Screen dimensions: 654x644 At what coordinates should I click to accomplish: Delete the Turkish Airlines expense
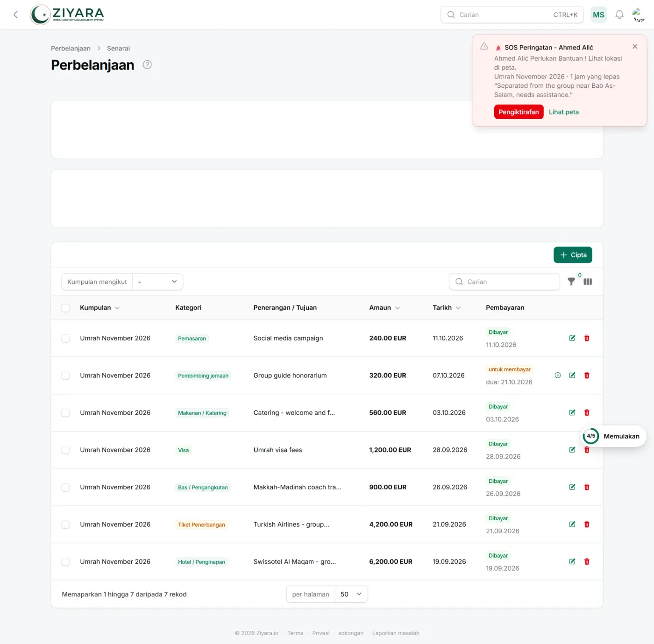587,524
